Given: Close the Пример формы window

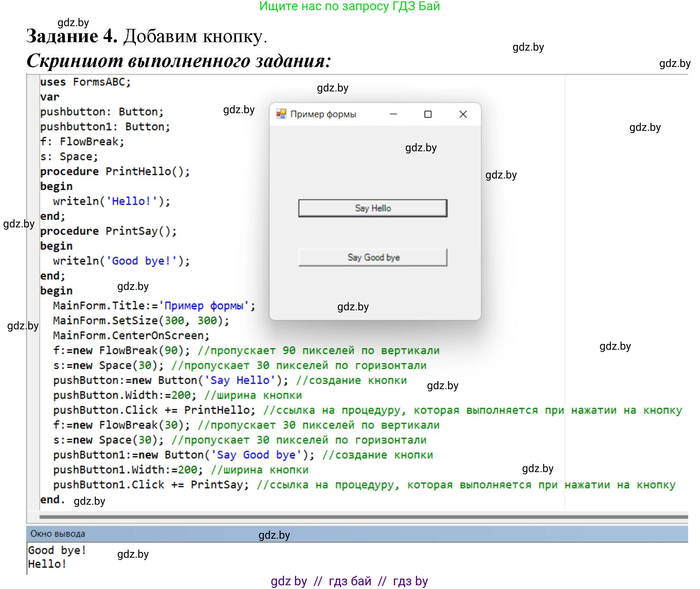Looking at the screenshot, I should [463, 114].
